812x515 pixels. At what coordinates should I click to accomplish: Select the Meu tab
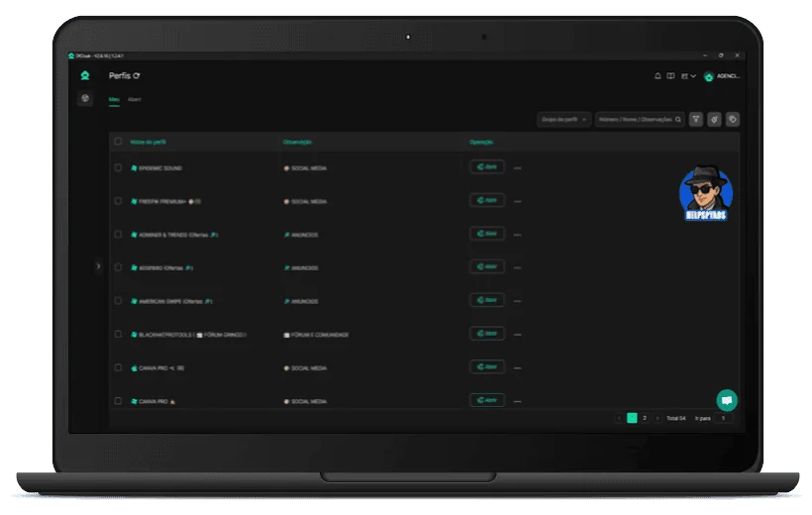tap(114, 100)
